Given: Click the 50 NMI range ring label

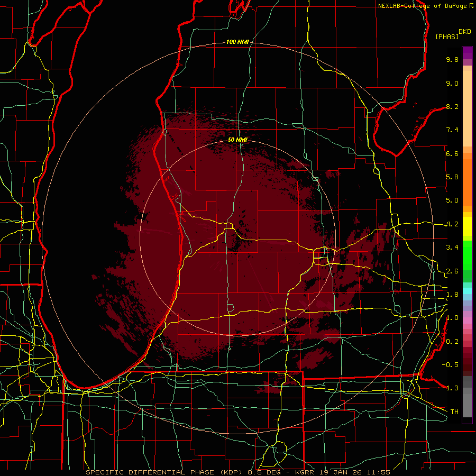Looking at the screenshot, I should click(237, 140).
